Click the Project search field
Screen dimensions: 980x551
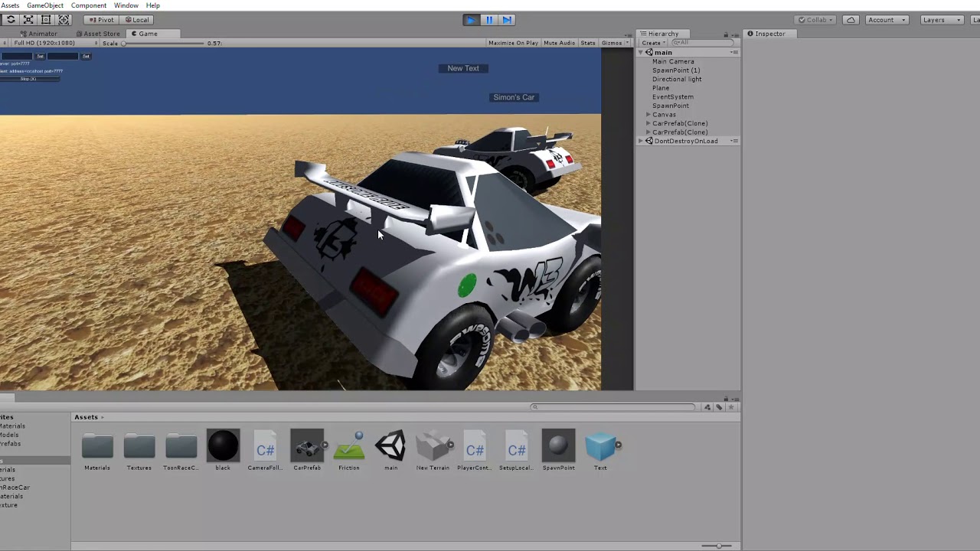click(x=612, y=407)
